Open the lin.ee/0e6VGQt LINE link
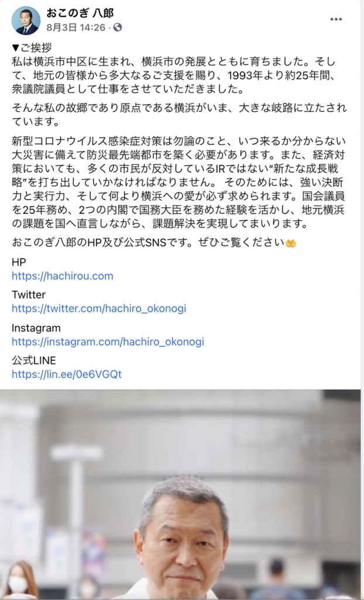Screen dimensions: 364x600 pos(67,374)
